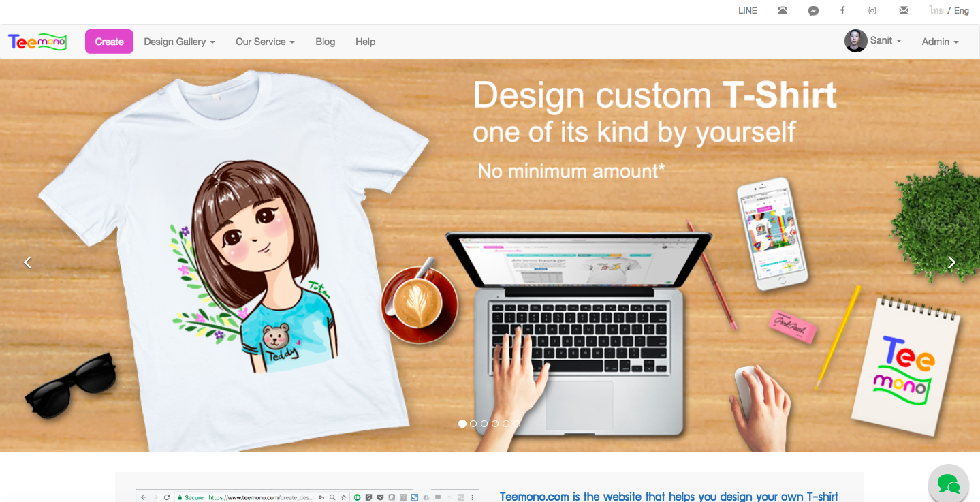Click the Teemono logo
980x502 pixels.
[37, 42]
